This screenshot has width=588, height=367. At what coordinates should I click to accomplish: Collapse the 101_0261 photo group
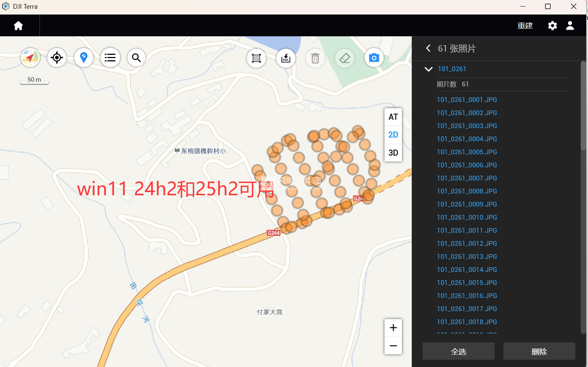(x=429, y=69)
